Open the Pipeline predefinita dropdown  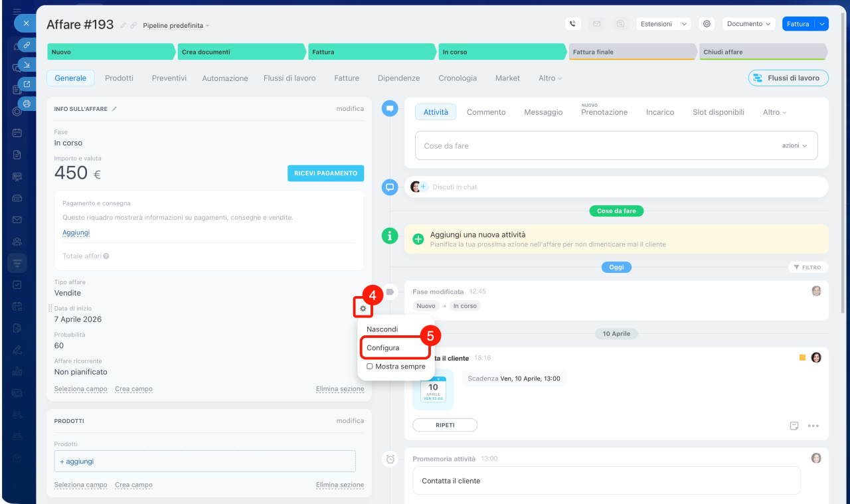[x=176, y=25]
